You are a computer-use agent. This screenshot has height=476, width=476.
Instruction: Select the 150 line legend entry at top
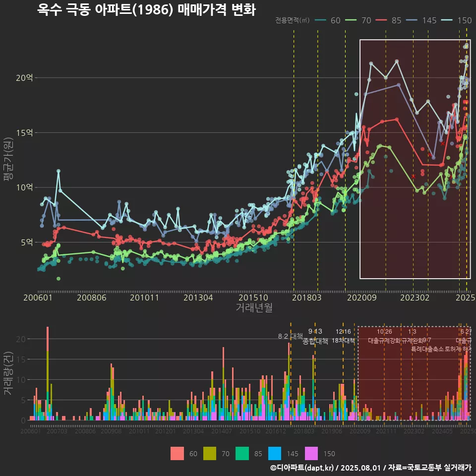click(x=457, y=20)
